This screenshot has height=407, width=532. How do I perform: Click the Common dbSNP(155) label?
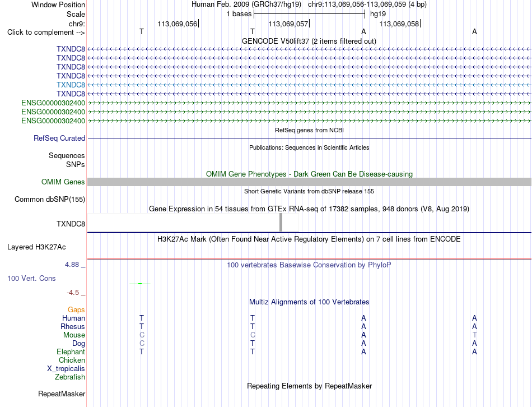49,200
